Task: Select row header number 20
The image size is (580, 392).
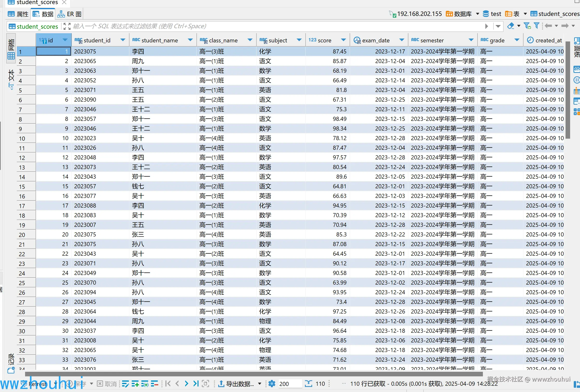Action: [26, 235]
